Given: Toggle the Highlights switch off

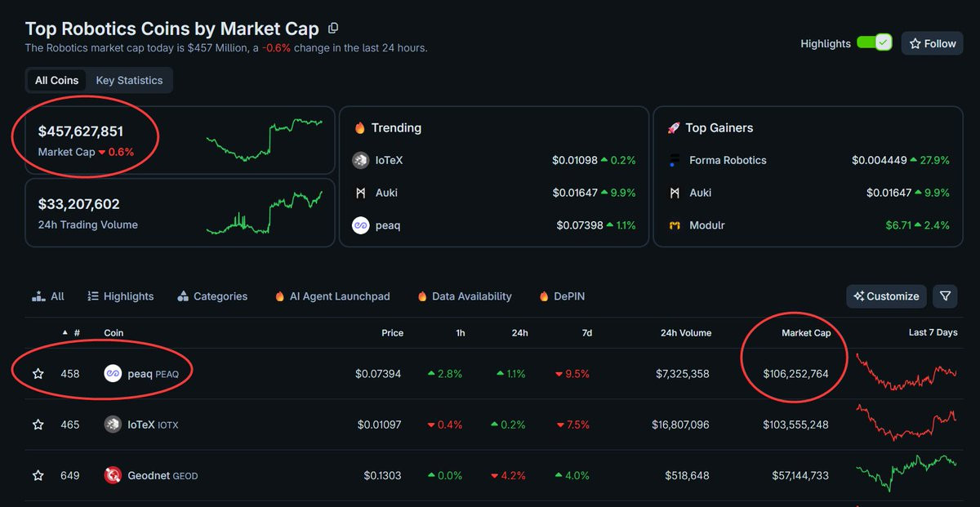Looking at the screenshot, I should click(x=874, y=43).
